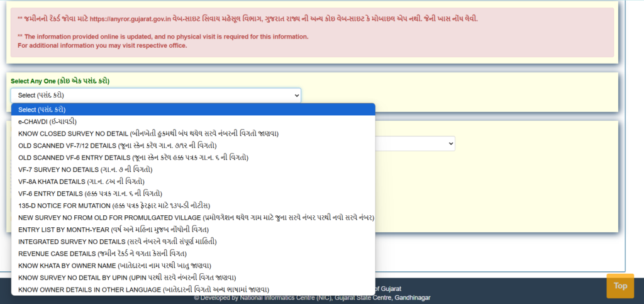Select KNOW KHATA BY OWNER NAME option
The height and width of the screenshot is (304, 644).
(x=193, y=266)
